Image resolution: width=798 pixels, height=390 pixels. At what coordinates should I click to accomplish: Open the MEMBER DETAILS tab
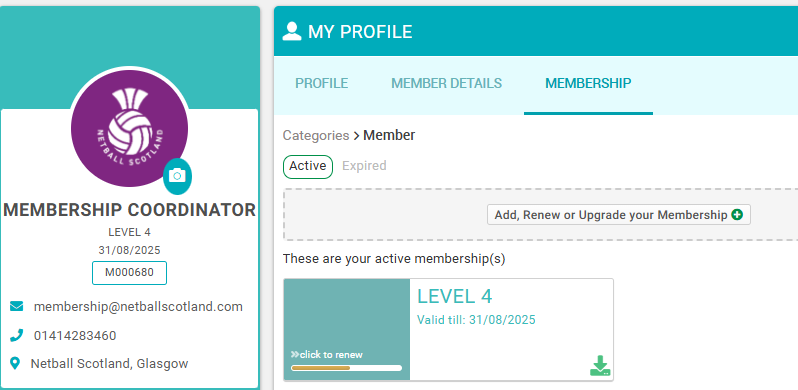[446, 83]
